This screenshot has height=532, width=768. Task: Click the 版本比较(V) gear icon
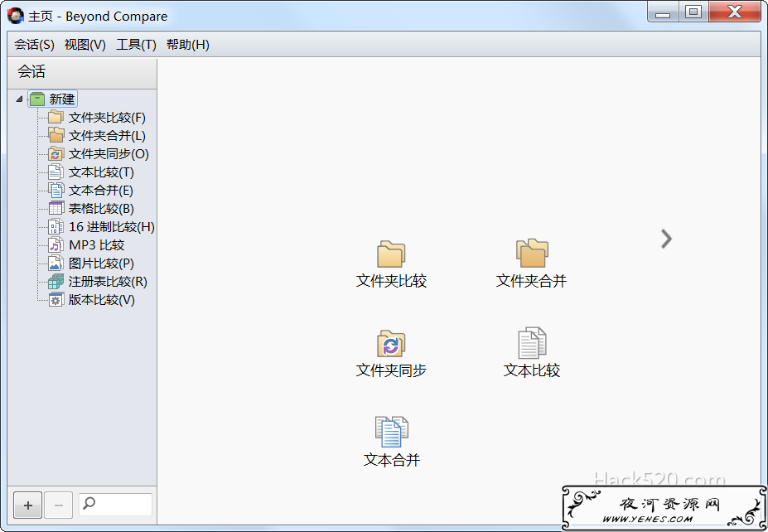coord(56,299)
